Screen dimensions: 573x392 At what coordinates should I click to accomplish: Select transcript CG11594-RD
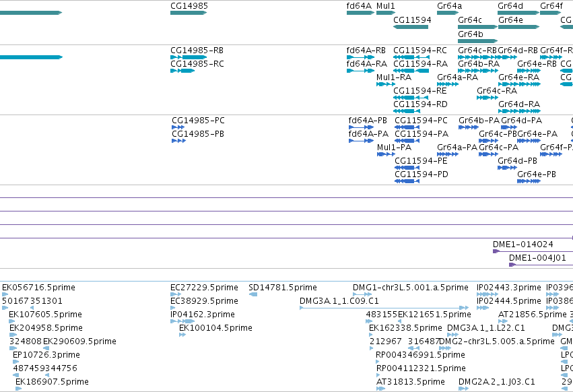(407, 111)
